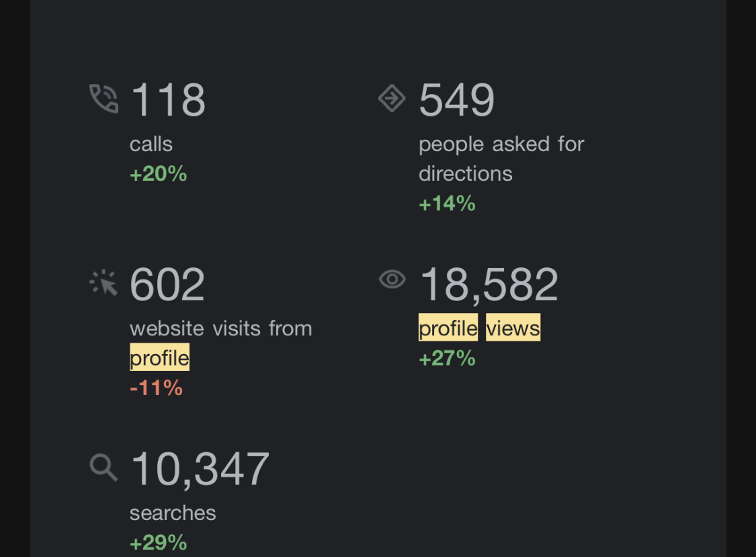
Task: Click the +14% directions change
Action: 447,204
